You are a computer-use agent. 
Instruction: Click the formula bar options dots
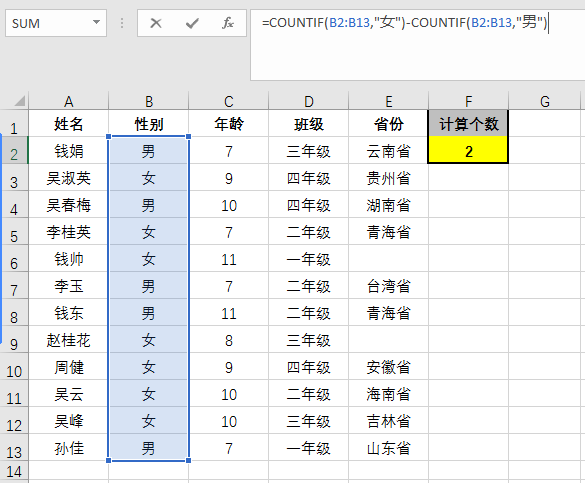122,23
